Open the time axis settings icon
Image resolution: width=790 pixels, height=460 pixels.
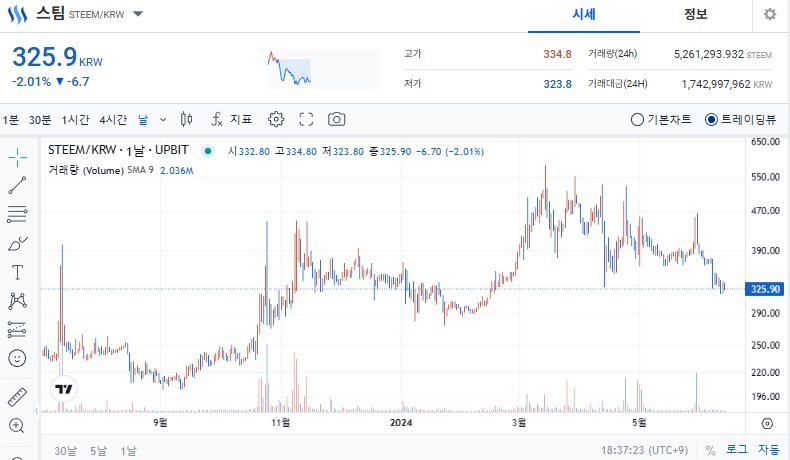coord(767,423)
